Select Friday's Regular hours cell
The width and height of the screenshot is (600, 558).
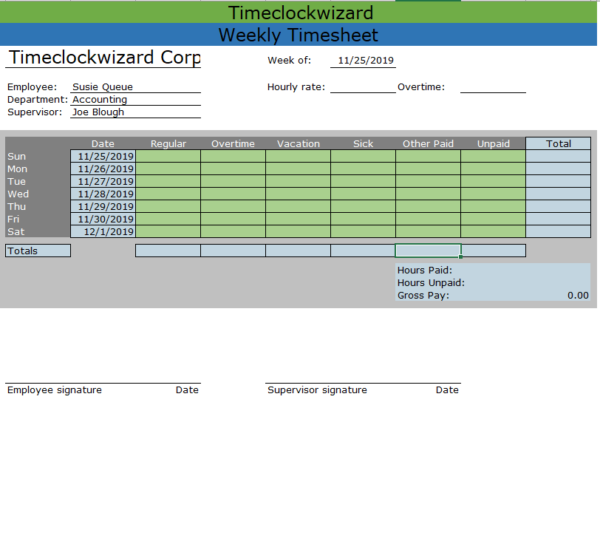(168, 219)
